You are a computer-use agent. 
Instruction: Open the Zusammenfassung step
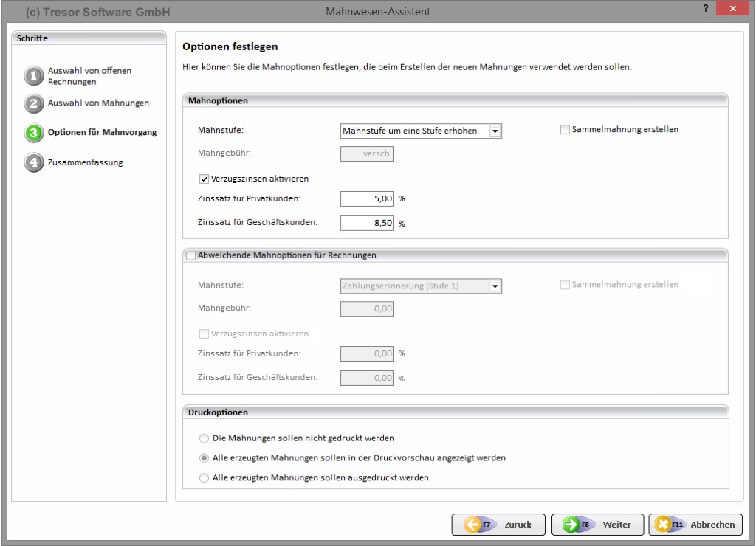pyautogui.click(x=86, y=163)
